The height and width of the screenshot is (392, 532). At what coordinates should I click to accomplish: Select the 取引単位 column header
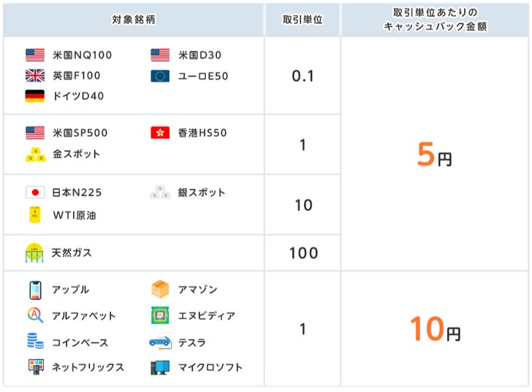[x=303, y=20]
